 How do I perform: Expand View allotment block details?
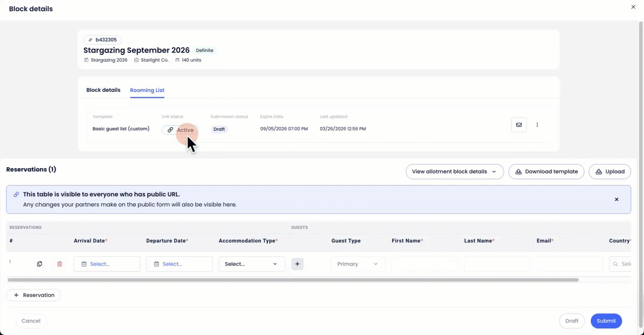[x=454, y=172]
